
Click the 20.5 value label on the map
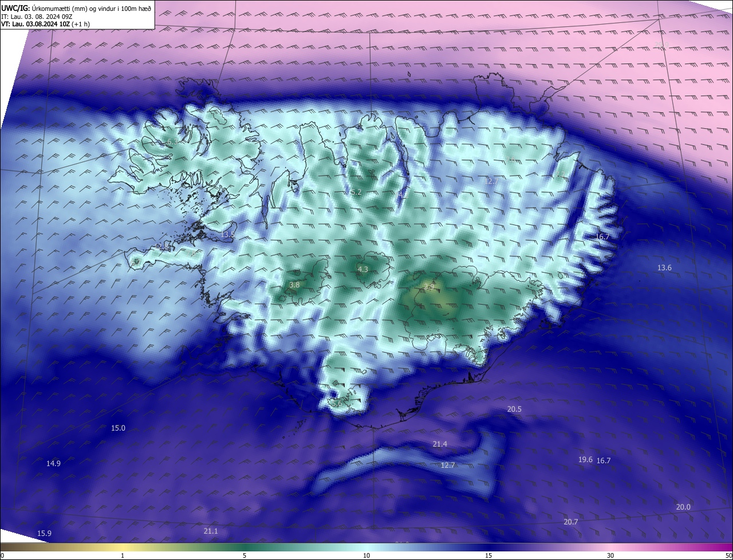coord(514,409)
